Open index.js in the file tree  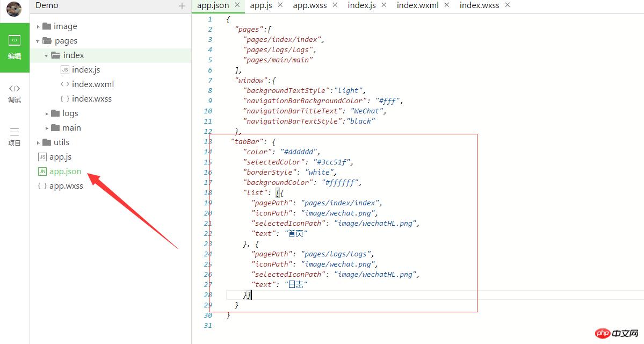85,70
